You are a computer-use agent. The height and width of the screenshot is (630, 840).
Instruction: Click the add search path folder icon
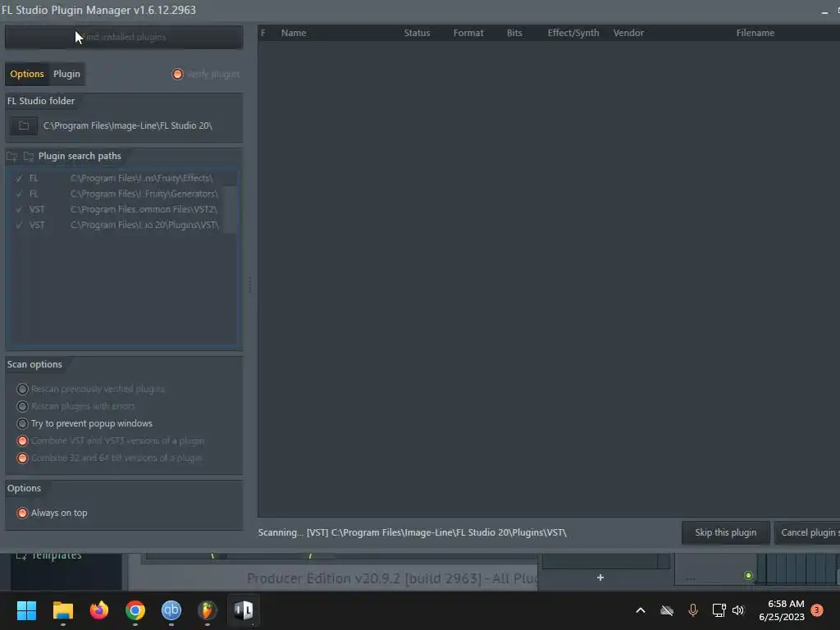click(x=11, y=157)
